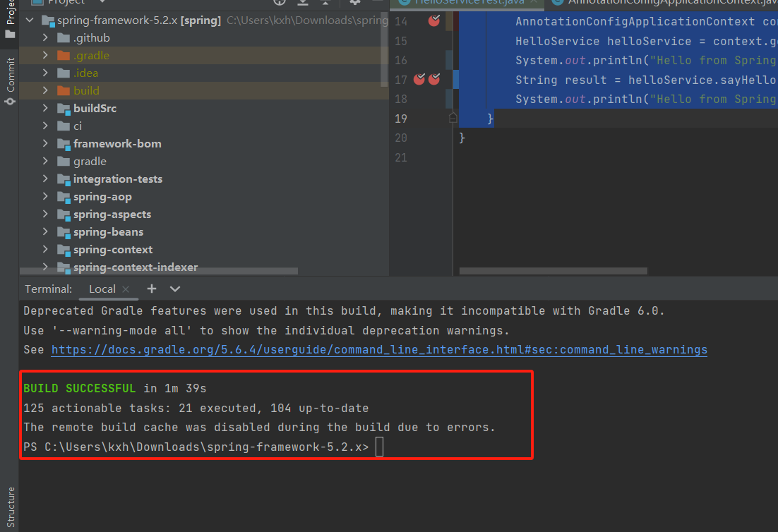Click the spring-aop module icon
Viewport: 778px width, 532px height.
point(64,197)
